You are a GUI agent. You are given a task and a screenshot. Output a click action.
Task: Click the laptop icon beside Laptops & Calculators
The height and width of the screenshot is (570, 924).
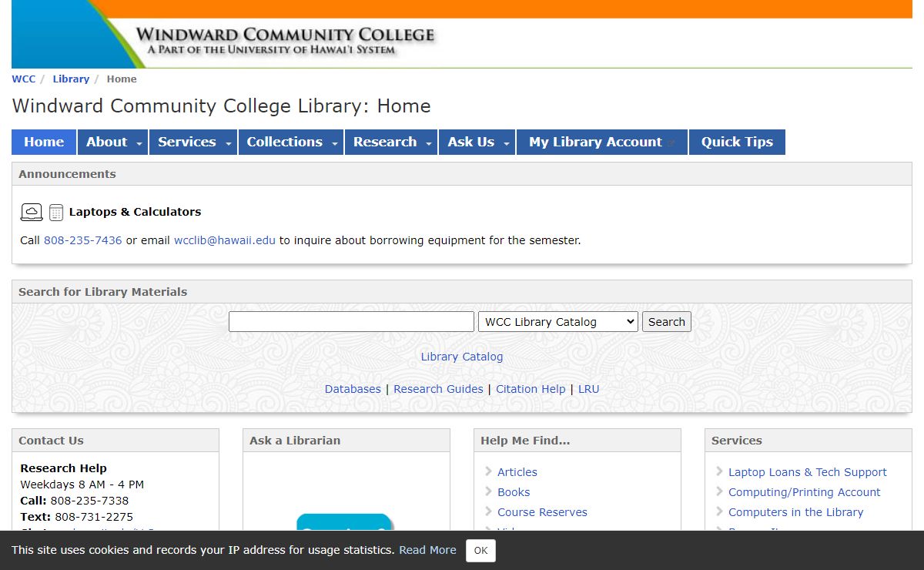tap(32, 213)
